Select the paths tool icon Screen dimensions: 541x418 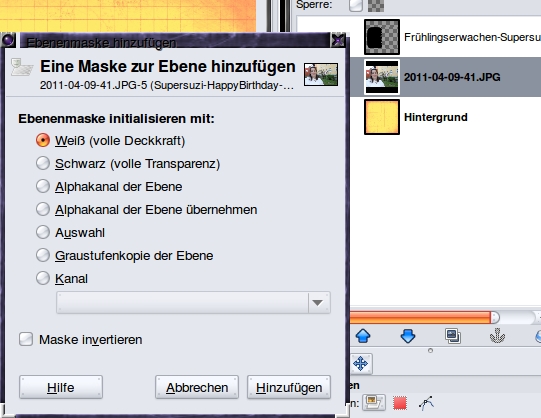[426, 403]
